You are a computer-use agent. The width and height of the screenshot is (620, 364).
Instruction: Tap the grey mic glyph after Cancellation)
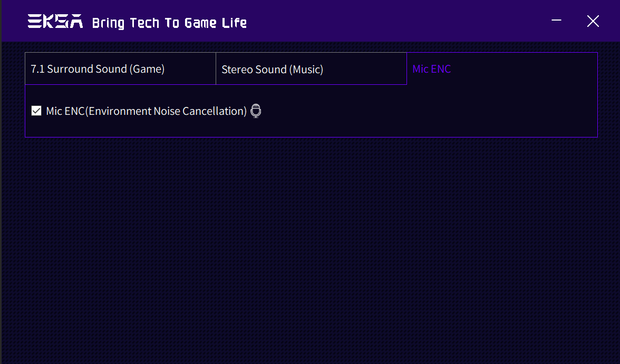pos(256,111)
